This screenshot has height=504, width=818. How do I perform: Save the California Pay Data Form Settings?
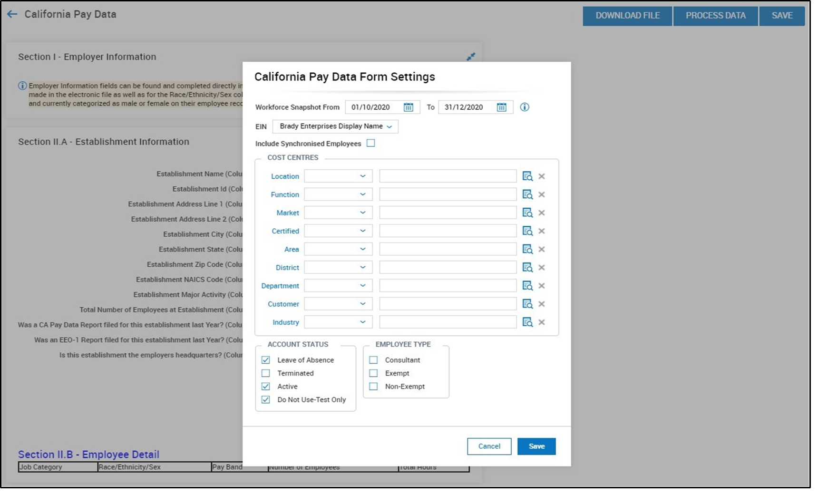coord(536,446)
